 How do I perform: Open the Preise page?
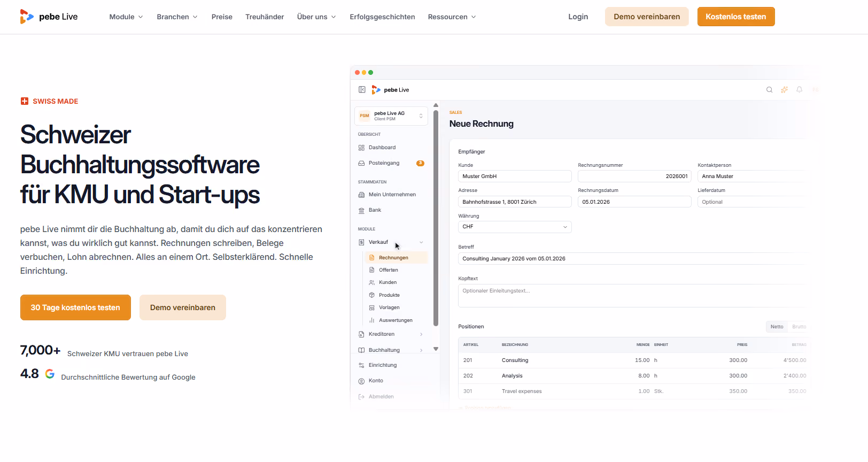point(222,17)
